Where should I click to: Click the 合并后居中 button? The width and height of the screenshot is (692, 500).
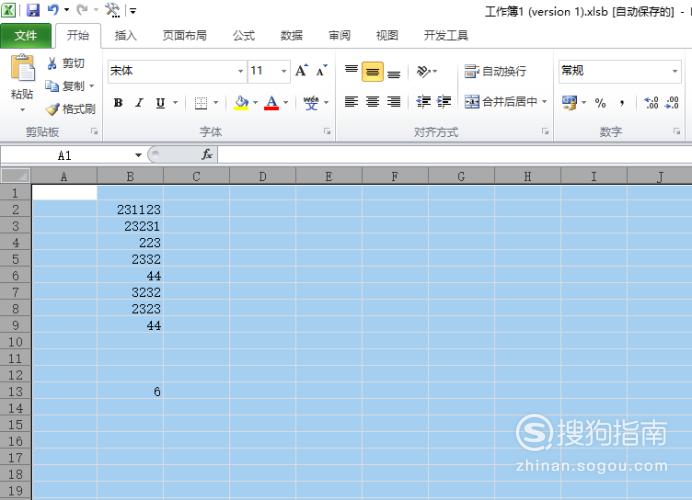[501, 102]
